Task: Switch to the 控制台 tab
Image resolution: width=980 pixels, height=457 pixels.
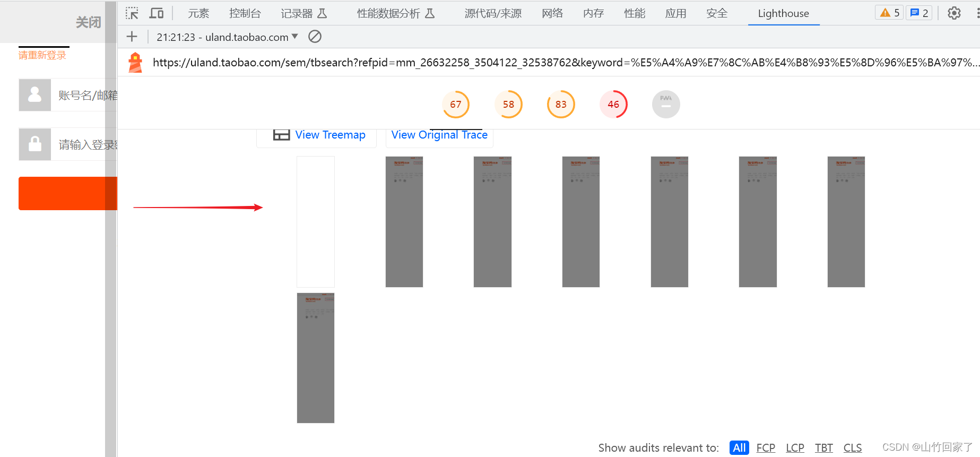Action: [x=245, y=13]
